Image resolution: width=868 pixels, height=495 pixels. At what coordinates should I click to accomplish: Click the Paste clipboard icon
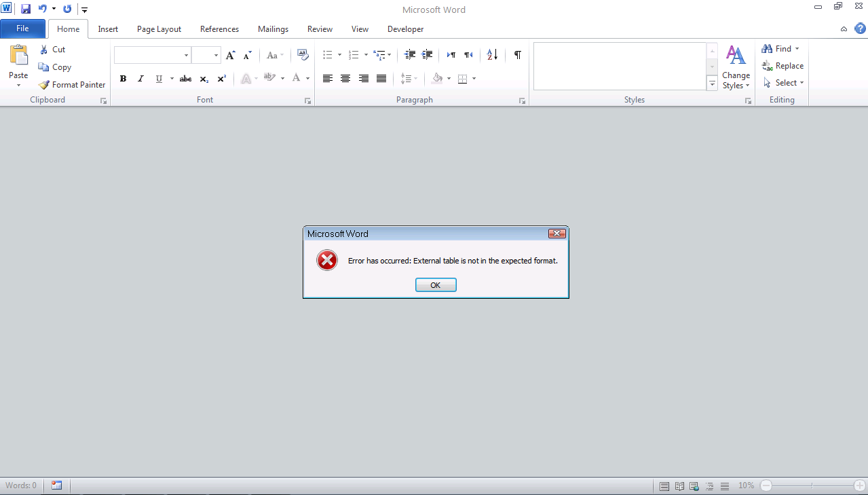coord(18,56)
